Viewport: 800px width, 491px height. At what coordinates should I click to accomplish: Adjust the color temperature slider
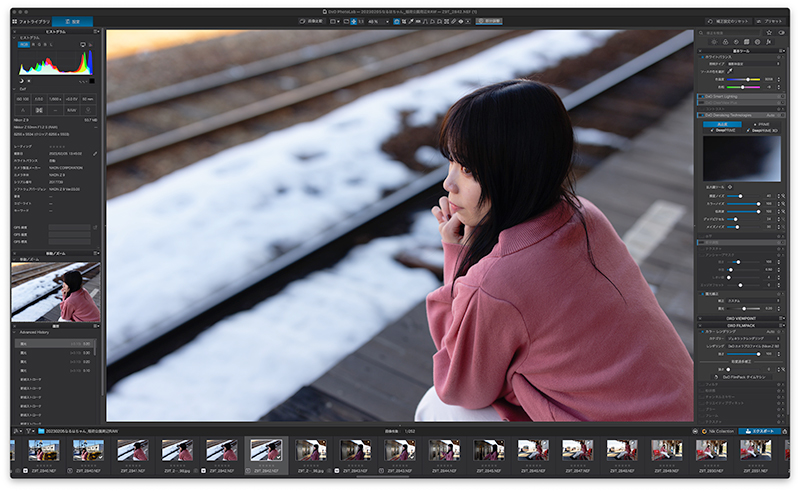pos(744,80)
